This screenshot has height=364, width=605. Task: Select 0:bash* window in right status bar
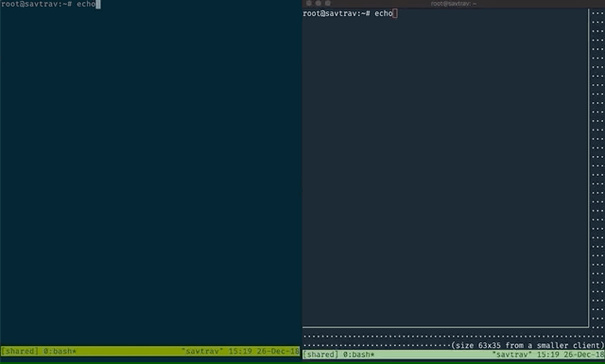coord(359,355)
